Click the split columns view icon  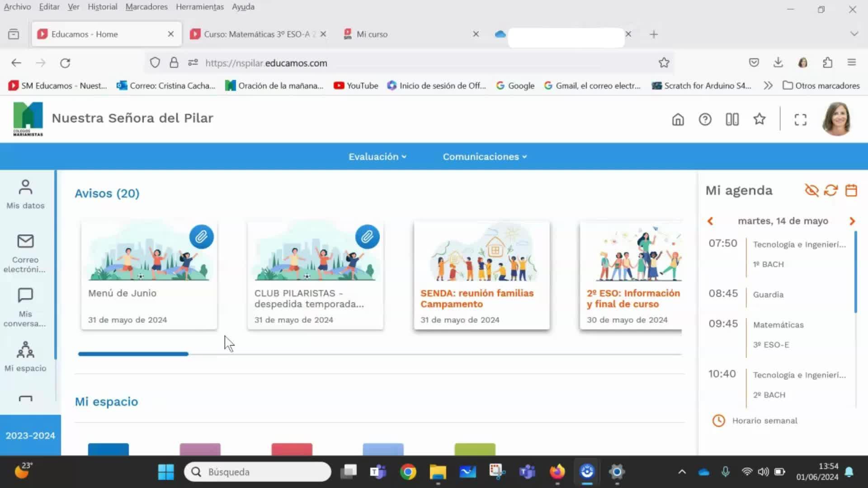(732, 119)
